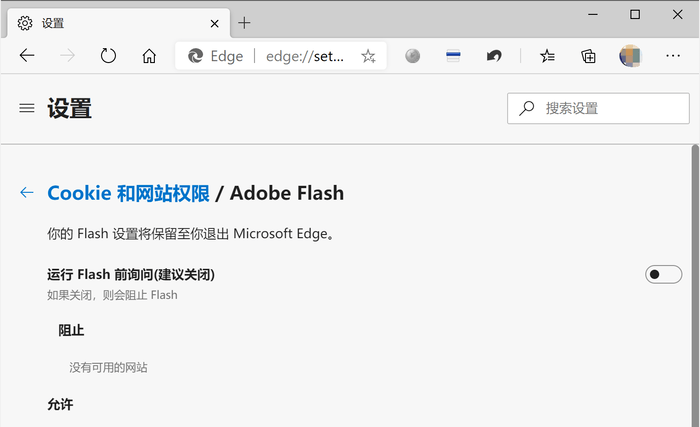The image size is (700, 427).
Task: Click the grayed forward navigation arrow
Action: tap(67, 55)
